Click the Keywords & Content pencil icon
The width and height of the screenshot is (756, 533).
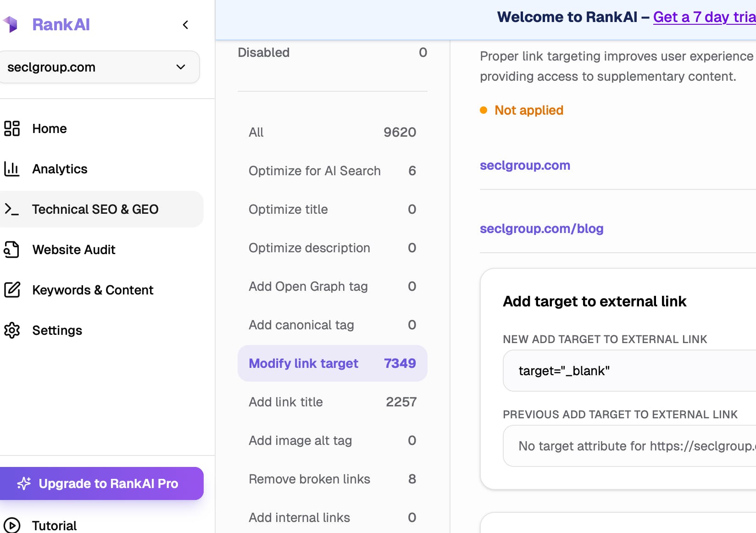12,290
